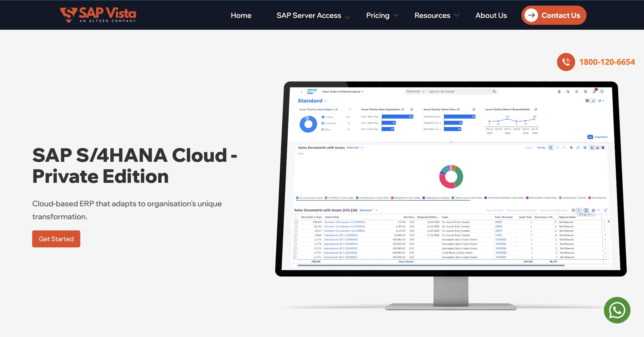Click the settings gear above the chart

(571, 148)
